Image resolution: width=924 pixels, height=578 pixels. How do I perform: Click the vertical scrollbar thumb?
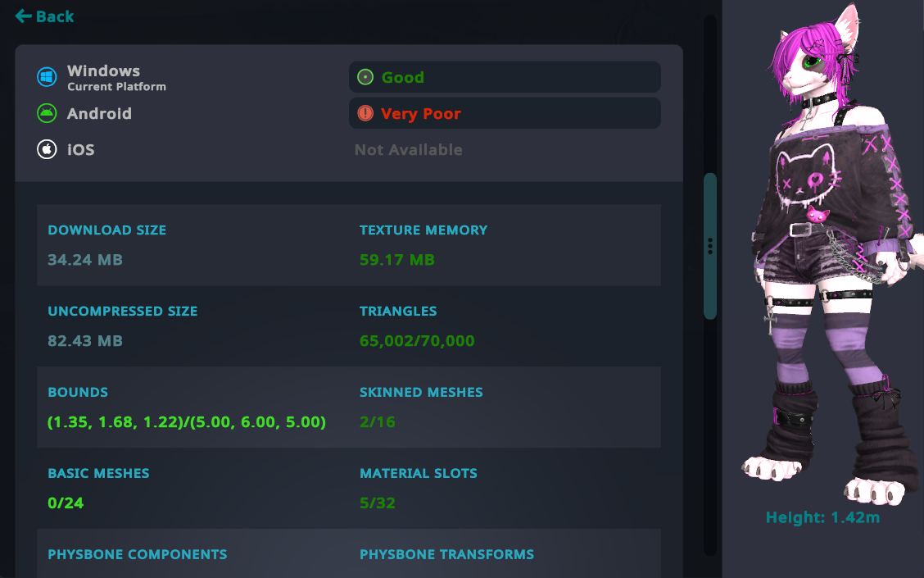(710, 246)
